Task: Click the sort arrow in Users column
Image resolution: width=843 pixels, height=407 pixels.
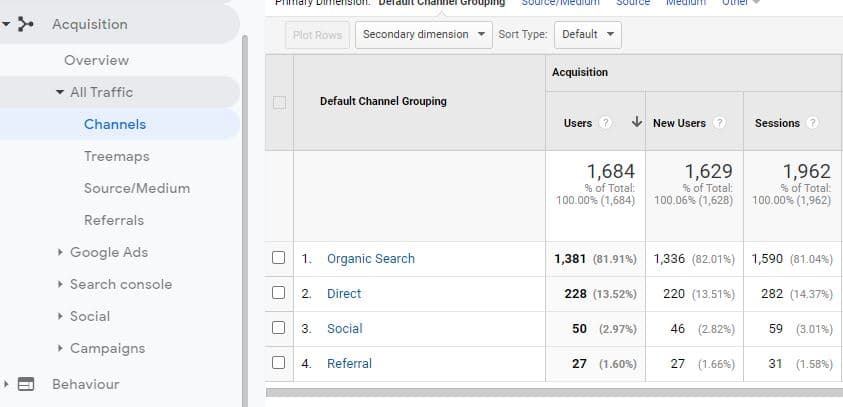Action: coord(637,122)
